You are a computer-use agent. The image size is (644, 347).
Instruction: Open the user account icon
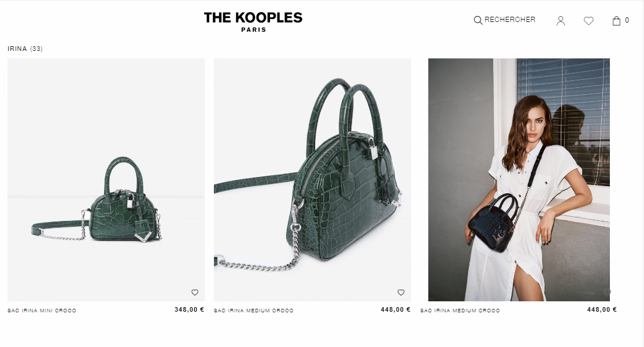561,21
